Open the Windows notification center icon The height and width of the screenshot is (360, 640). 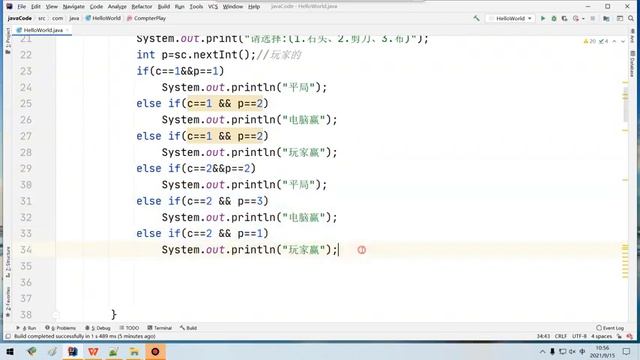[627, 351]
